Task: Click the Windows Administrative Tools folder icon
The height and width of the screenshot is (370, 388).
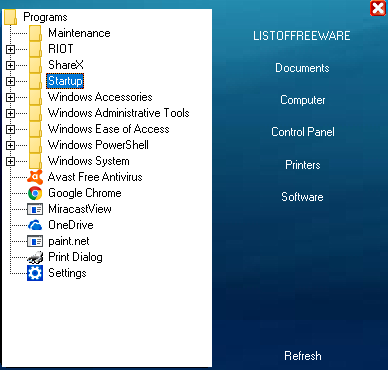Action: 35,113
